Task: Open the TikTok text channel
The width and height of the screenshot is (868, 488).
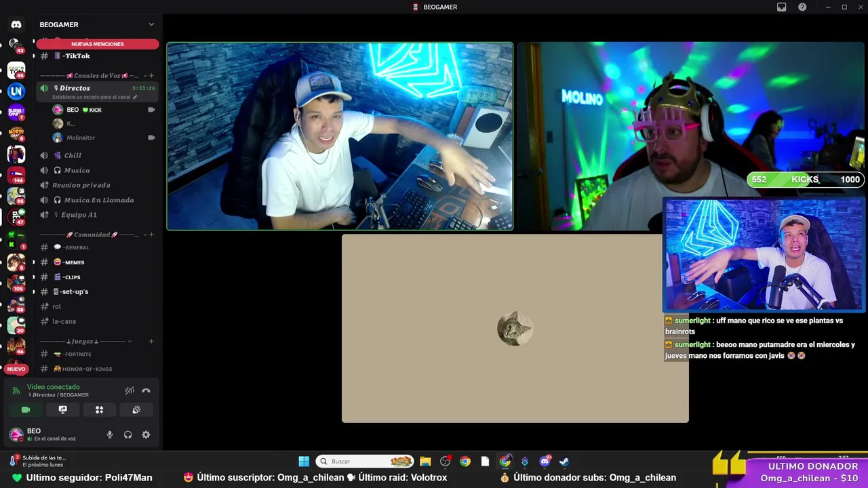Action: pos(98,56)
